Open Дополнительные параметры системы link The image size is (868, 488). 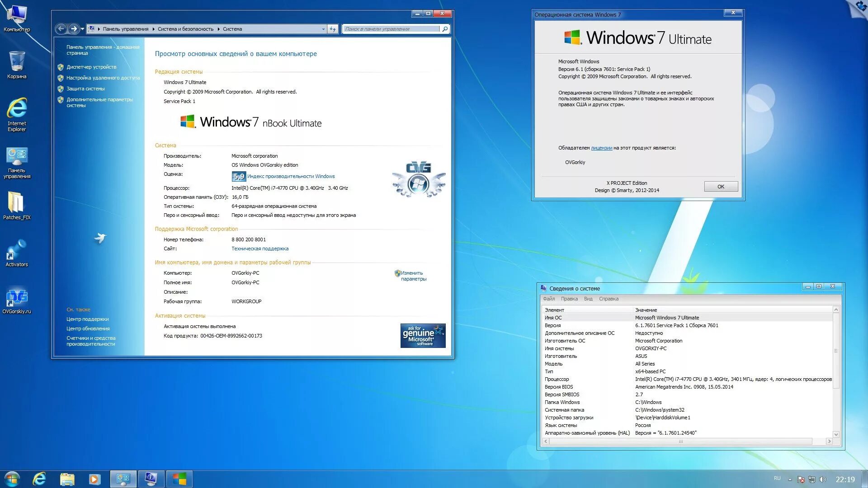[99, 102]
